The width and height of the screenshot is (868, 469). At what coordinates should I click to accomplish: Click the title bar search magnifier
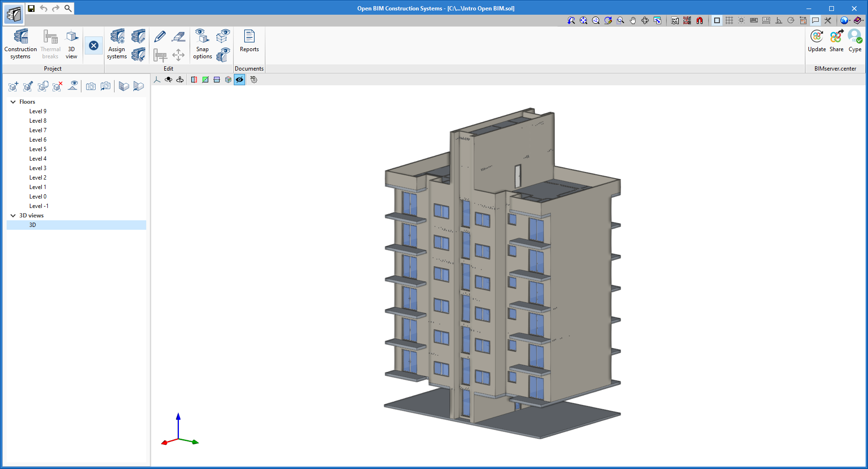pyautogui.click(x=68, y=9)
